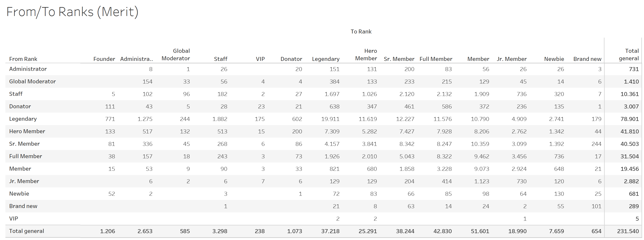Click the Jr. Member row label
This screenshot has width=644, height=240.
[x=24, y=181]
